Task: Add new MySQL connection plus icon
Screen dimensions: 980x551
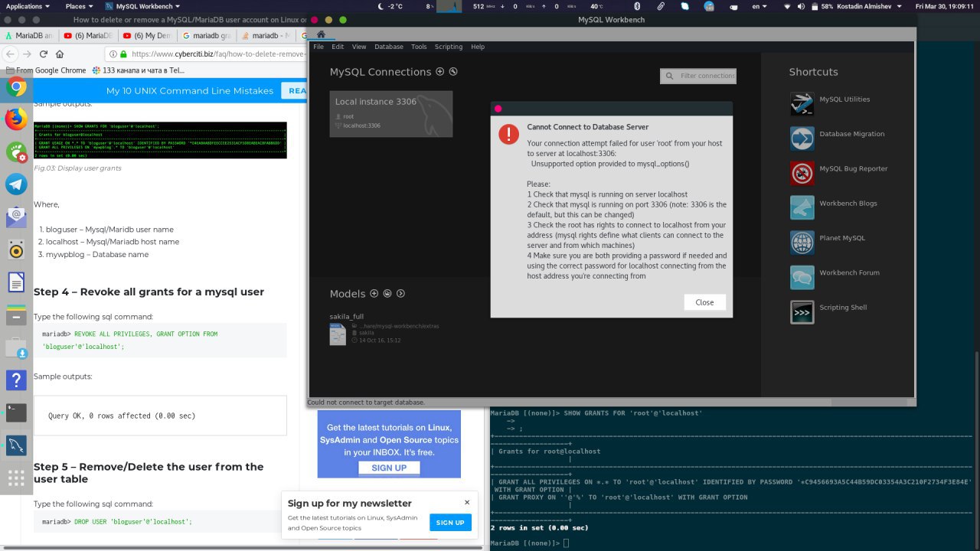Action: click(x=439, y=71)
